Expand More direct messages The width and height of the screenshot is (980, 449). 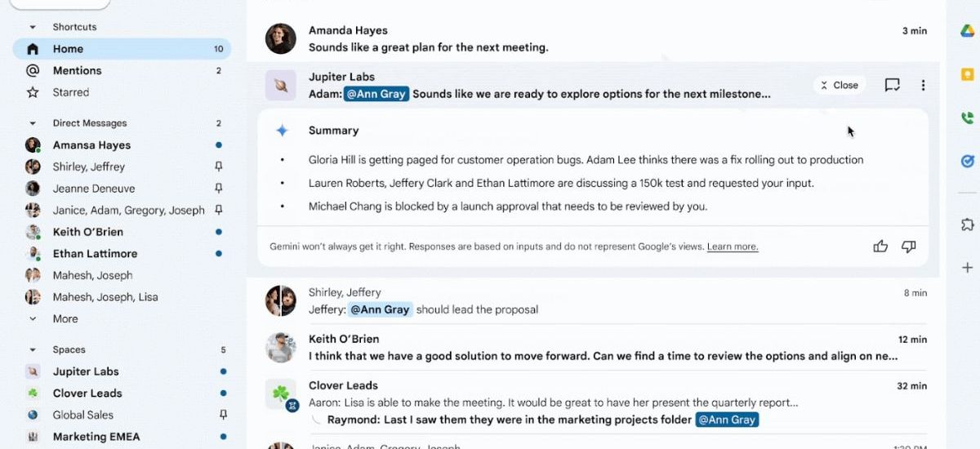tap(65, 318)
